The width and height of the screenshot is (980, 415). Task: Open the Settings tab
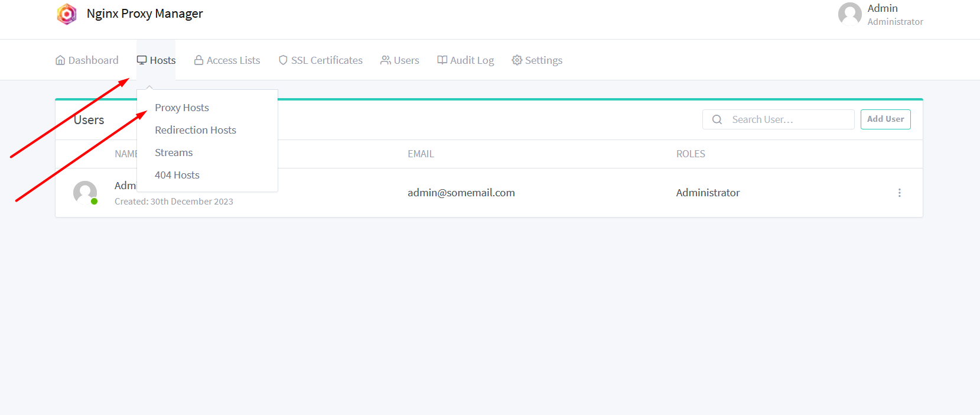click(537, 60)
